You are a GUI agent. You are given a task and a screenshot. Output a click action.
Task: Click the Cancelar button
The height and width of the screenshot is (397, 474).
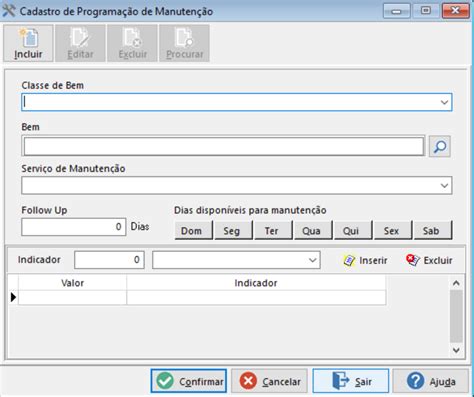269,381
